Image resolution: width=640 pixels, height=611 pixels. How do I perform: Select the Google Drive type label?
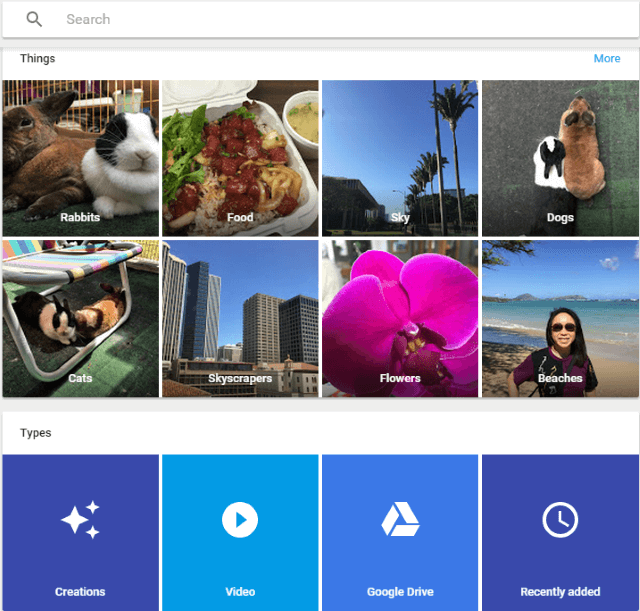(400, 592)
